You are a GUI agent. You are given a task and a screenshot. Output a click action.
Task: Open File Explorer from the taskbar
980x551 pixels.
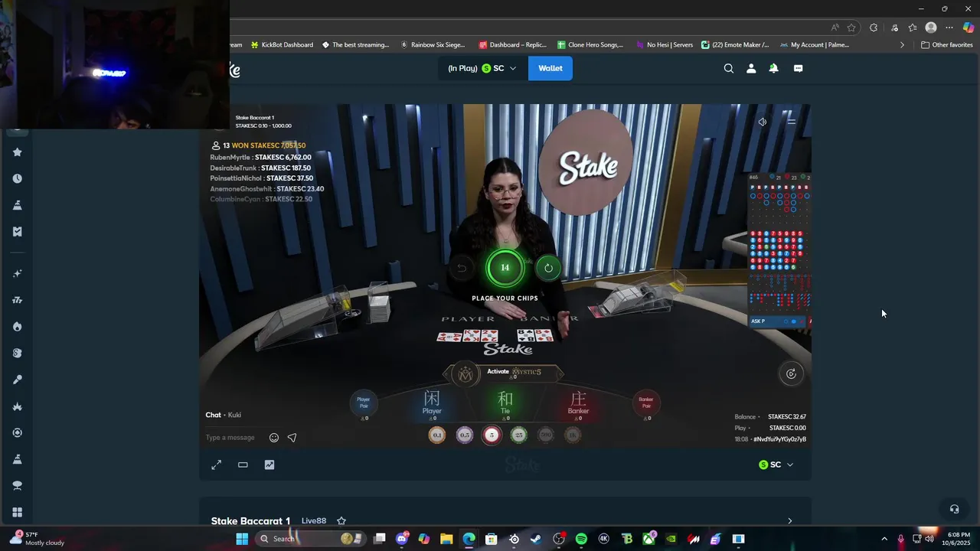[446, 539]
